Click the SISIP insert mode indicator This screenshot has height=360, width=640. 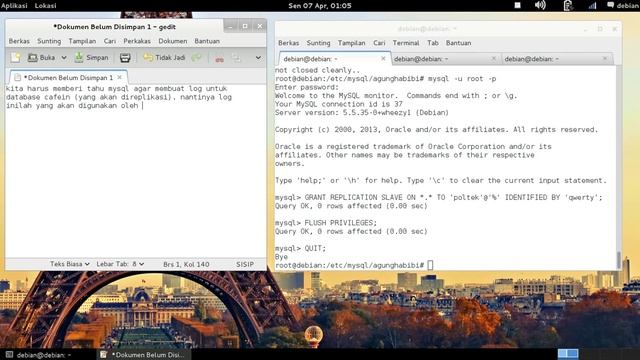point(245,264)
